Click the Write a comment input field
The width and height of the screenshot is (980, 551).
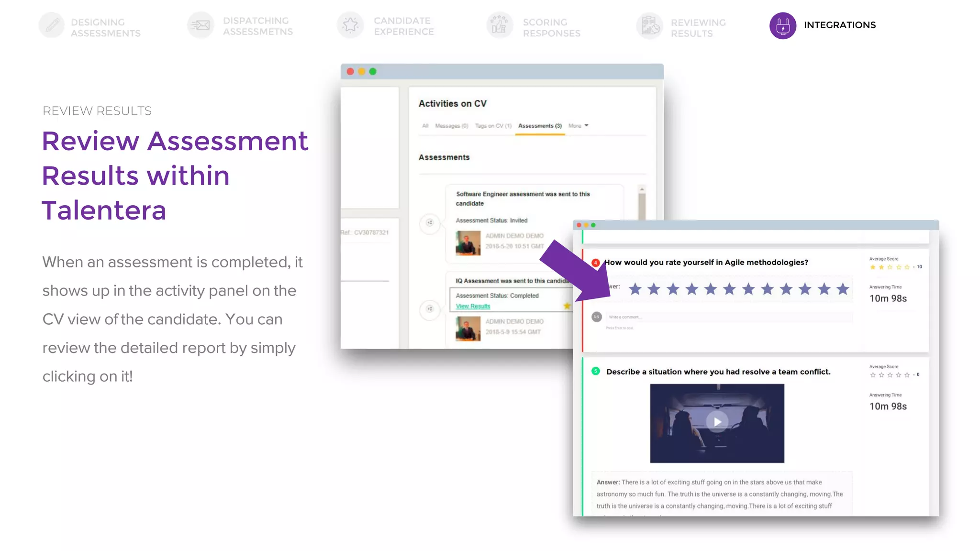(x=729, y=317)
